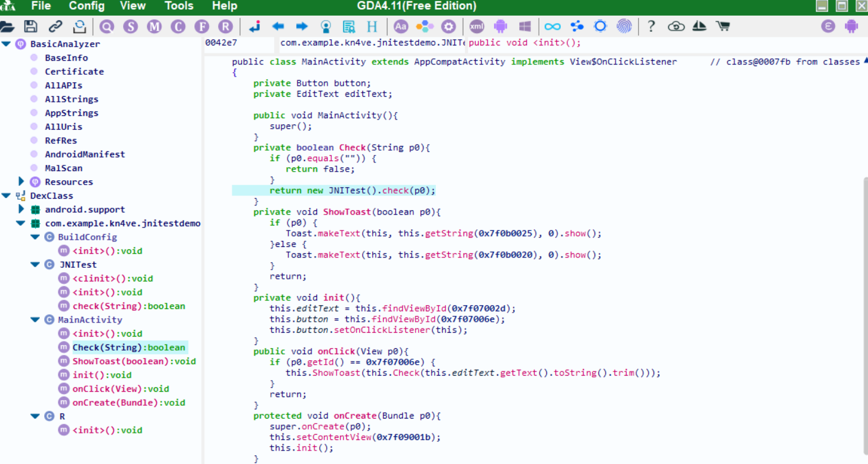This screenshot has width=868, height=464.
Task: Click the blue certificate document icon
Action: click(349, 26)
